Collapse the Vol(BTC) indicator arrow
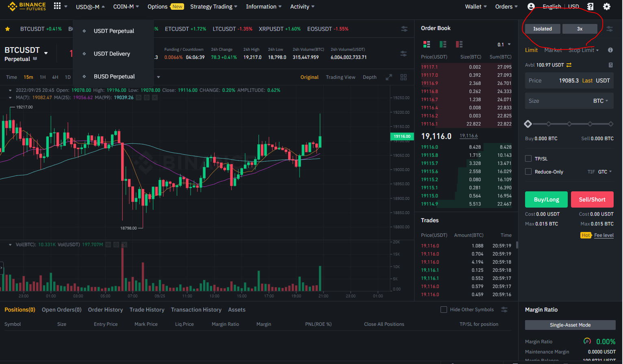Image resolution: width=623 pixels, height=364 pixels. [10, 245]
